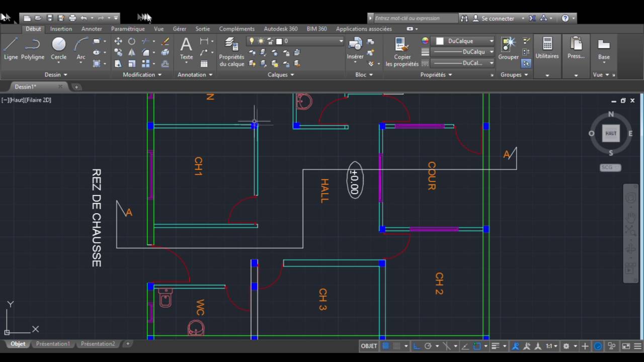Open the Gérer ribbon tab
Viewport: 644px width, 362px height.
[x=180, y=29]
